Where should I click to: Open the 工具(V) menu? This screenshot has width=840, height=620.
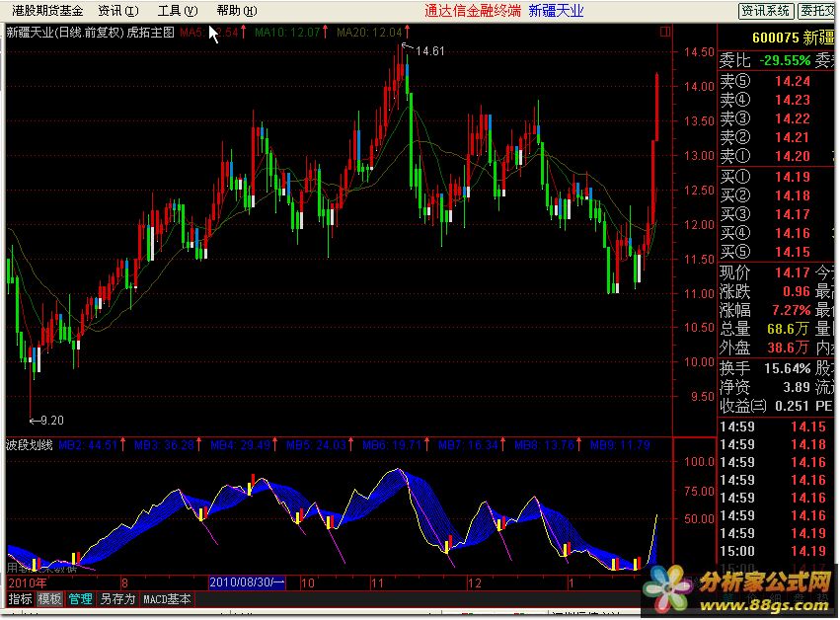(178, 11)
